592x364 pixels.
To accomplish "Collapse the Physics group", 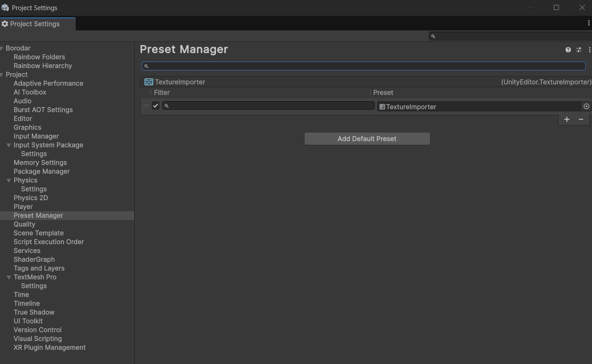I will coord(9,180).
